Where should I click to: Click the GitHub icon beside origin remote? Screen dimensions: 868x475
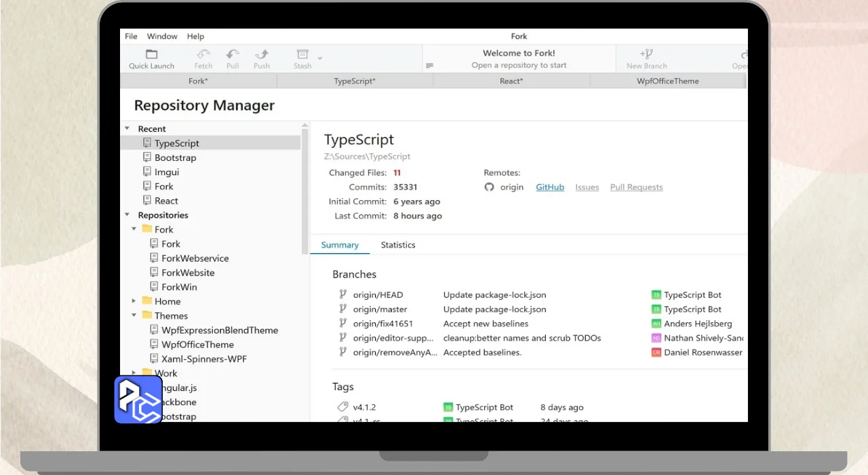[x=490, y=187]
